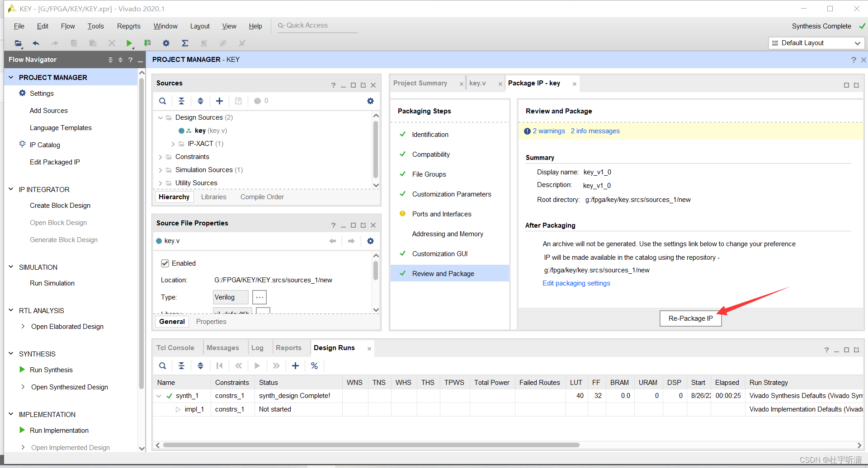Collapse all in Design Runs toolbar
This screenshot has width=868, height=468.
181,366
